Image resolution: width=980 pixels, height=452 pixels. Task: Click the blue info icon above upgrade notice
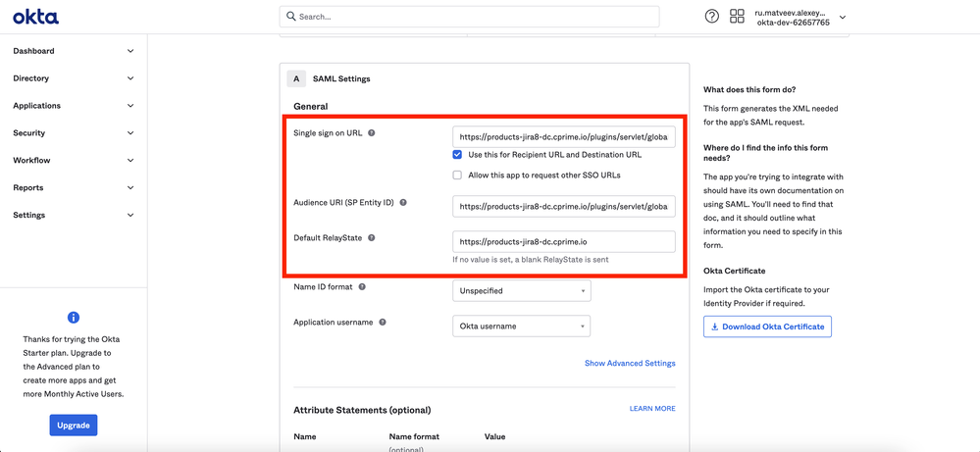coord(74,317)
